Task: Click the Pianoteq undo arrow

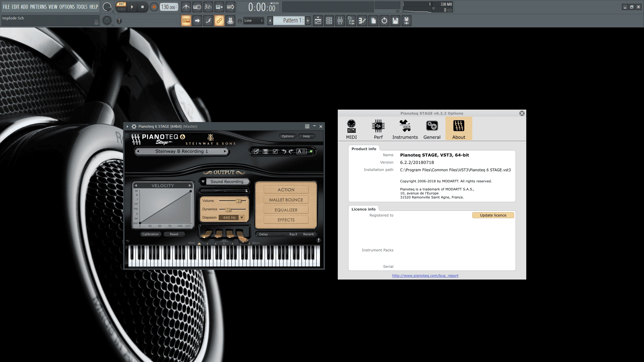Action: [284, 152]
